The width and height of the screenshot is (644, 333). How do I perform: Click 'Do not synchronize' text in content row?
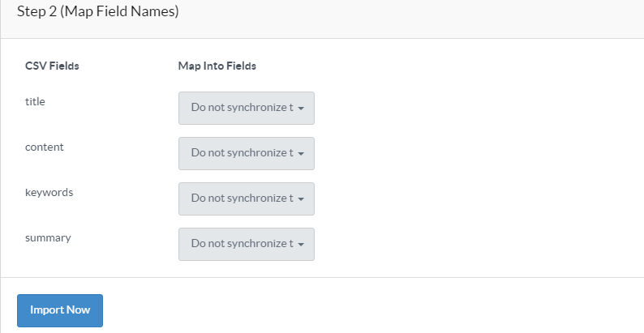click(x=242, y=153)
